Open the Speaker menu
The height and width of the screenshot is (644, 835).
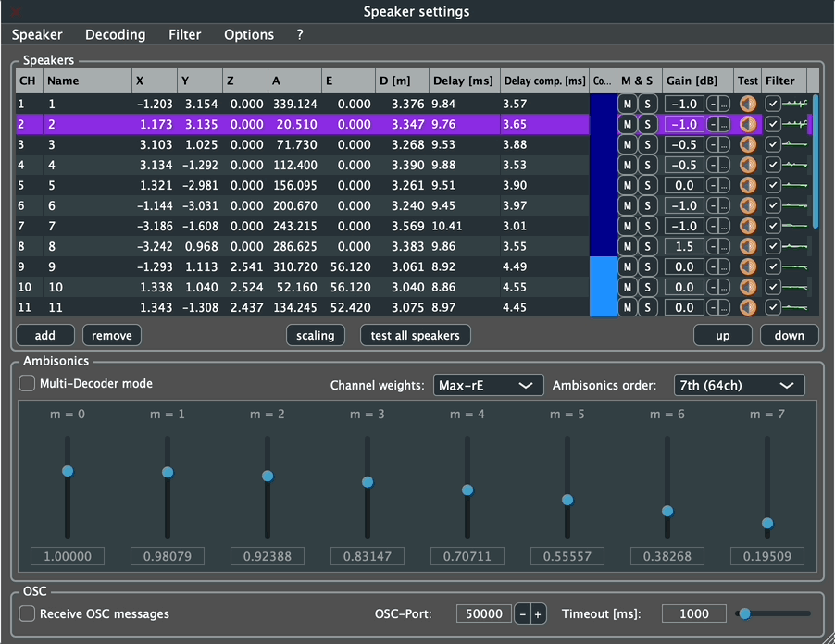pos(37,34)
